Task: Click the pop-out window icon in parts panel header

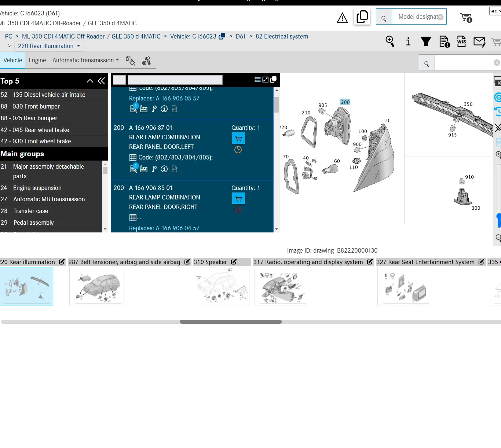Action: pyautogui.click(x=273, y=80)
